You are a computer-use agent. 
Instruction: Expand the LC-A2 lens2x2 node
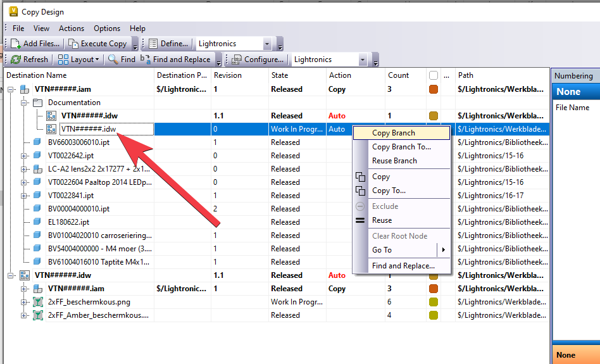point(23,169)
